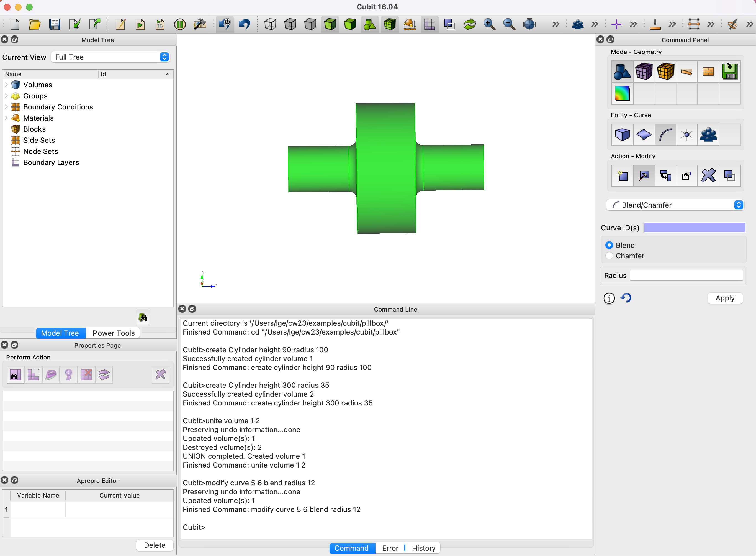
Task: Select the Surface entity icon
Action: click(644, 135)
